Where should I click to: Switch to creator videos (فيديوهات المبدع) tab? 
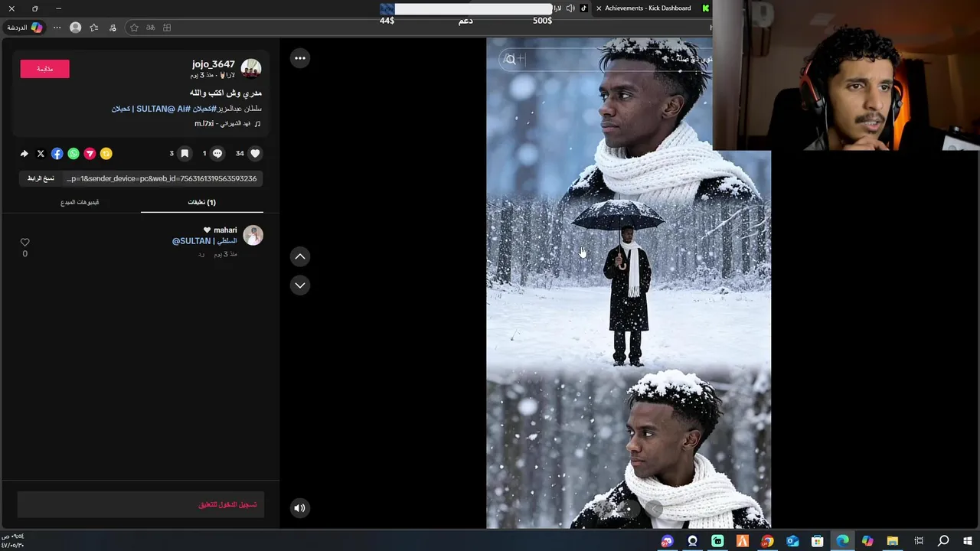click(x=80, y=202)
